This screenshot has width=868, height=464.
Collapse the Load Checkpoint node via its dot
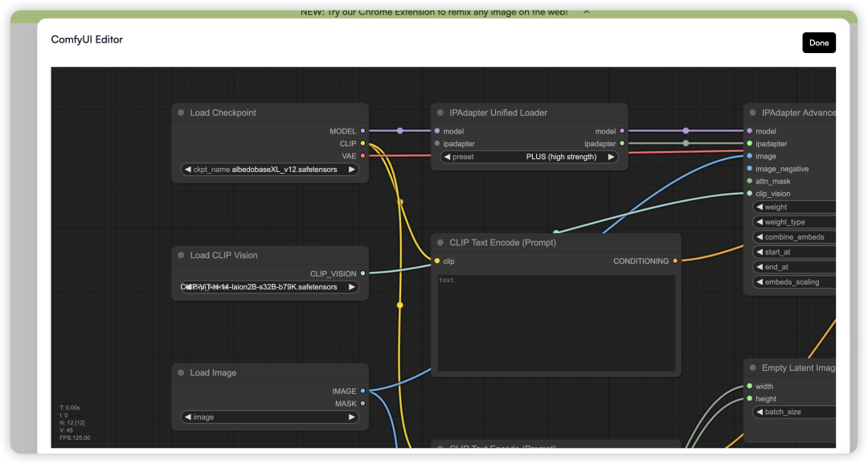(x=181, y=113)
